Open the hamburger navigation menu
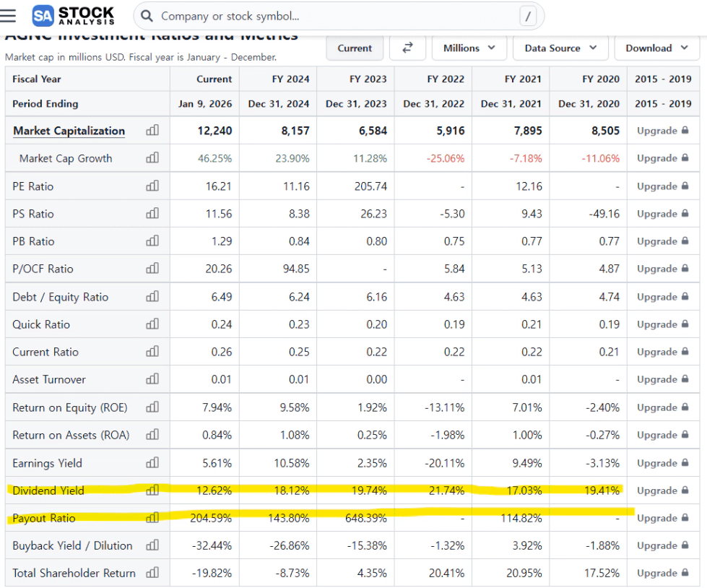The image size is (707, 588). click(12, 15)
